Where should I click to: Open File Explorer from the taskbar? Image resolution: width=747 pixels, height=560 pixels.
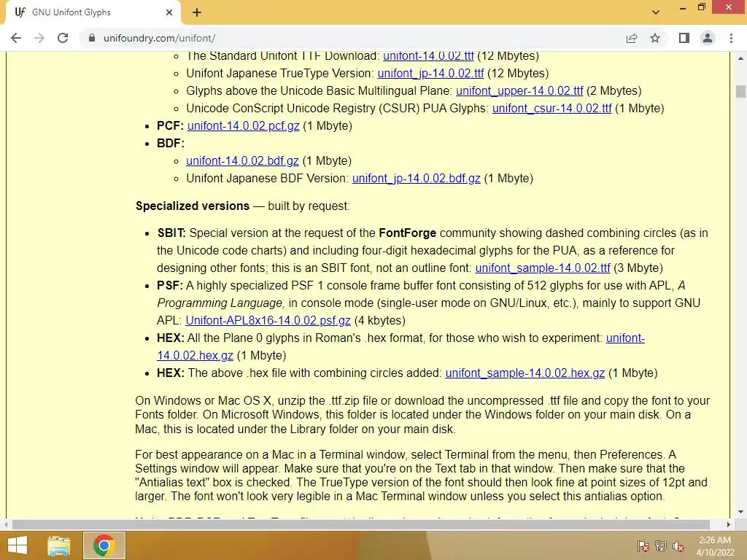coord(59,545)
